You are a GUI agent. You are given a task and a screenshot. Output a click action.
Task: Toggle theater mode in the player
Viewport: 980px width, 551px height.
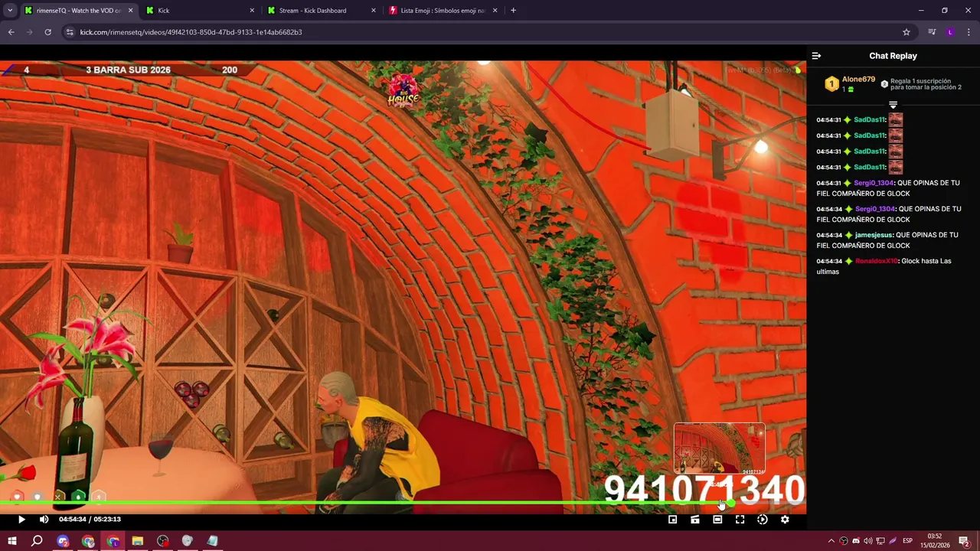pyautogui.click(x=717, y=520)
